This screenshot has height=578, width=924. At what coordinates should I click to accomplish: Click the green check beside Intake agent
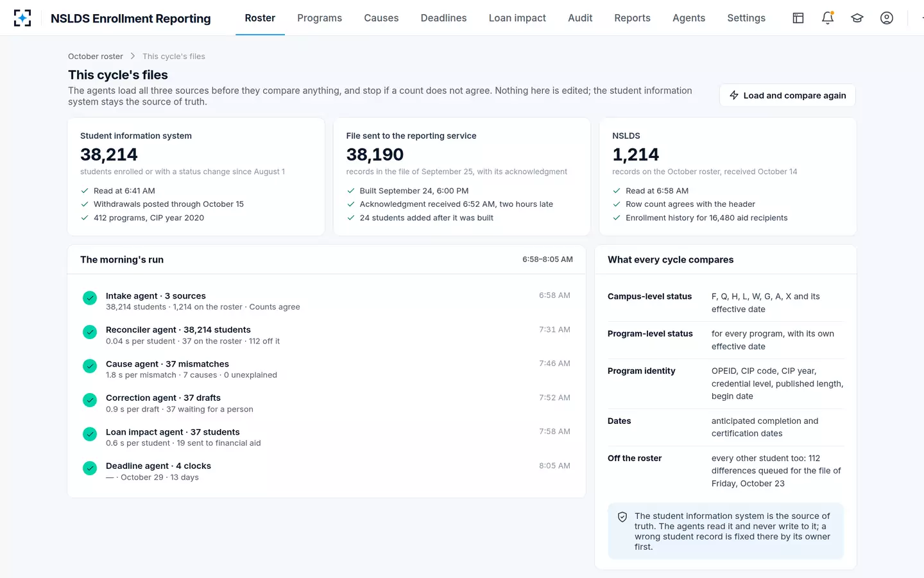(90, 298)
